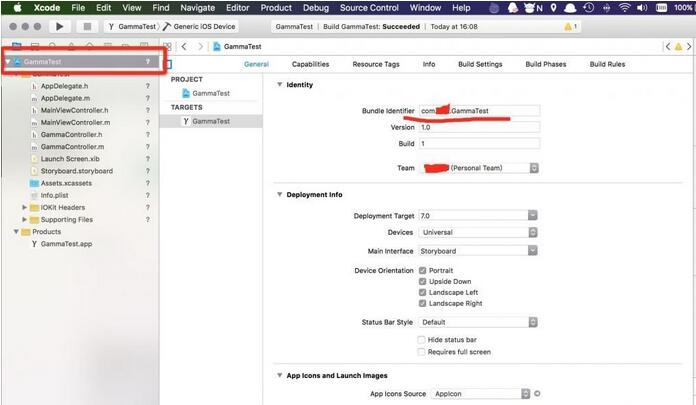The height and width of the screenshot is (405, 696).
Task: Enable Requires full screen checkbox
Action: click(x=421, y=352)
